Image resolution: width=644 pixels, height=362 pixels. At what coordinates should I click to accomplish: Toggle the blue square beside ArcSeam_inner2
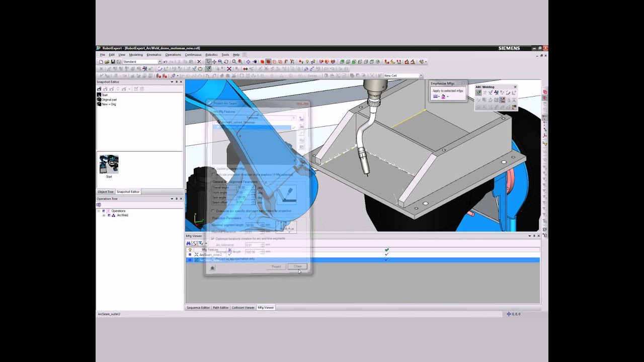click(190, 254)
